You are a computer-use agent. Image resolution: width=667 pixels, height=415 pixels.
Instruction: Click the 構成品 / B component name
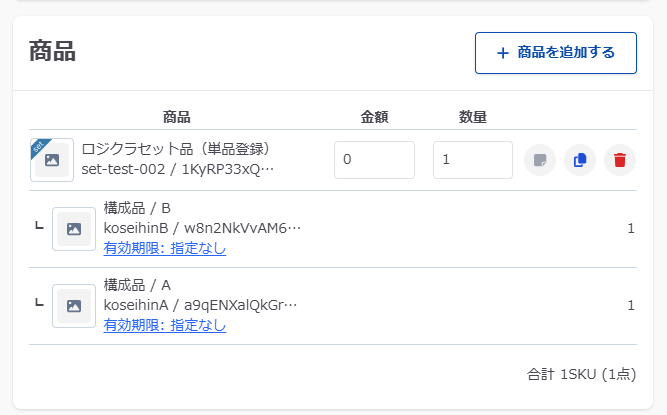pos(137,208)
